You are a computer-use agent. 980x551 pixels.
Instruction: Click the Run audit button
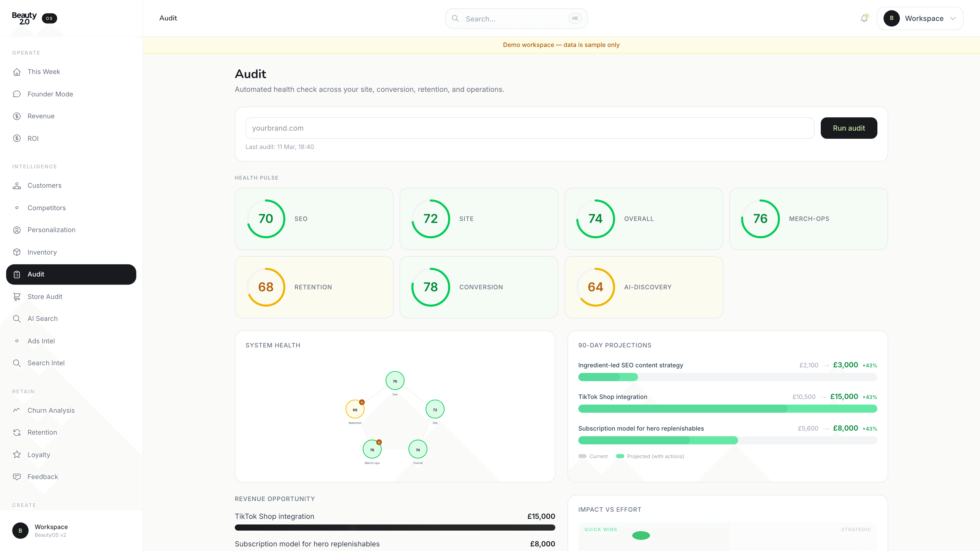(849, 128)
